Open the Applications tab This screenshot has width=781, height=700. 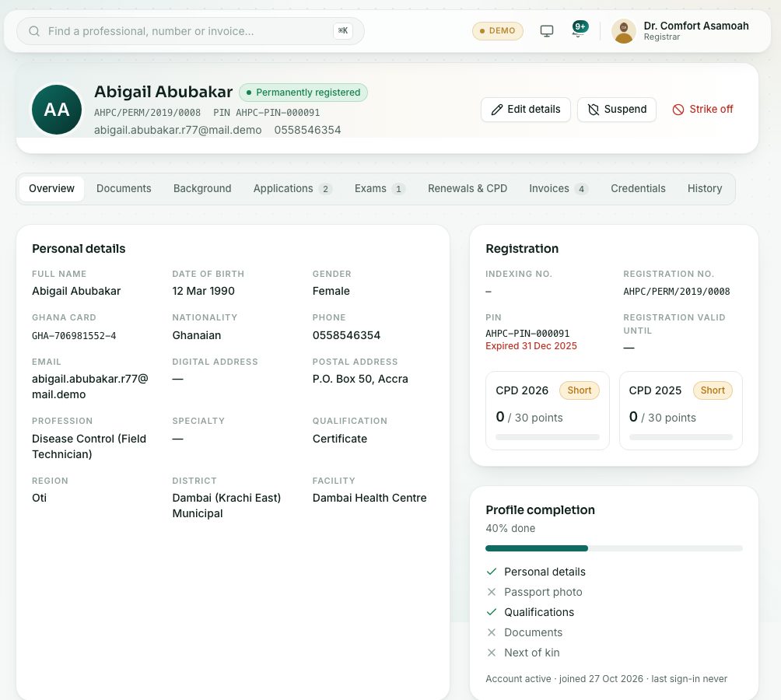(292, 189)
